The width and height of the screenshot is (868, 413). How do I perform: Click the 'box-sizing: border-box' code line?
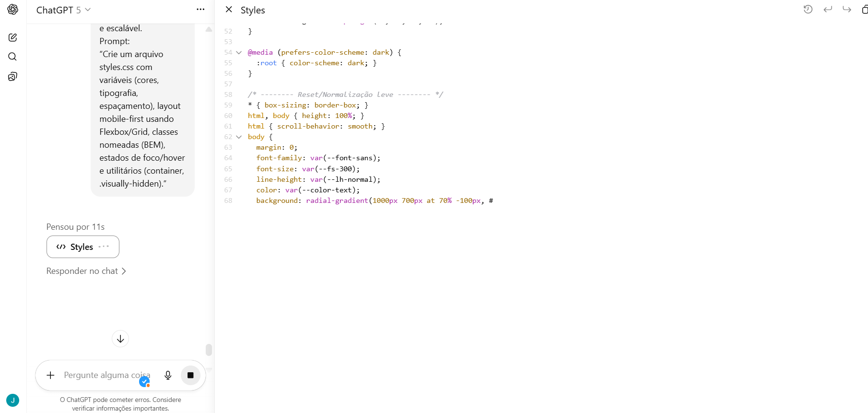click(308, 105)
